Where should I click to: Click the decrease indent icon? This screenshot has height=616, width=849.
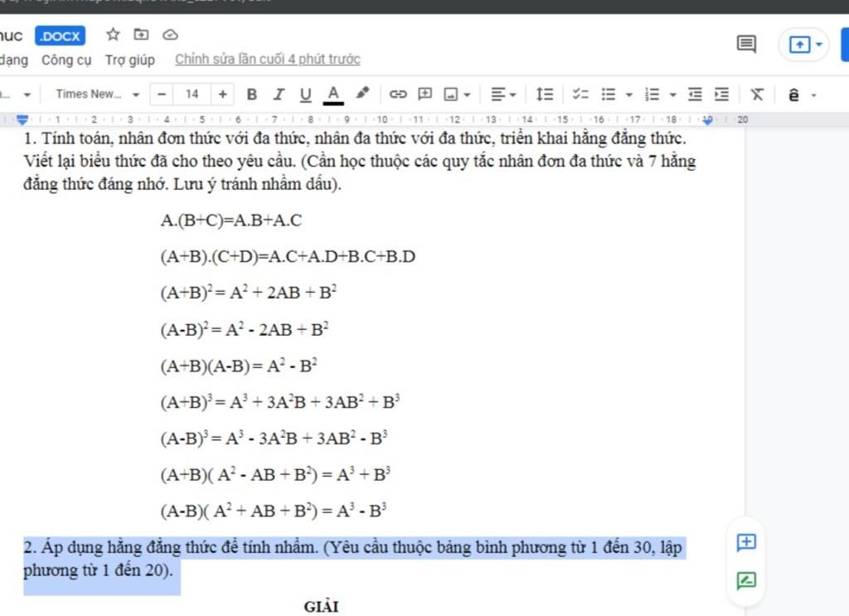coord(695,95)
